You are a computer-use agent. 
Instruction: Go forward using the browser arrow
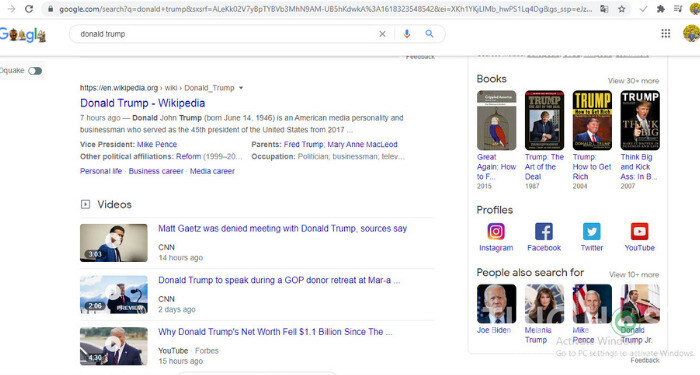[12, 9]
